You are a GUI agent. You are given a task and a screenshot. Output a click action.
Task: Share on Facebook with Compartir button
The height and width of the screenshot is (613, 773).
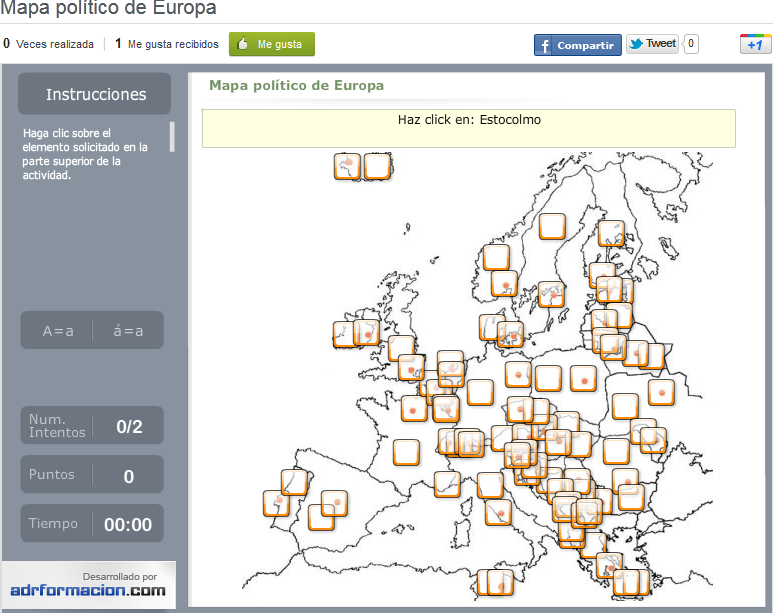[x=574, y=45]
